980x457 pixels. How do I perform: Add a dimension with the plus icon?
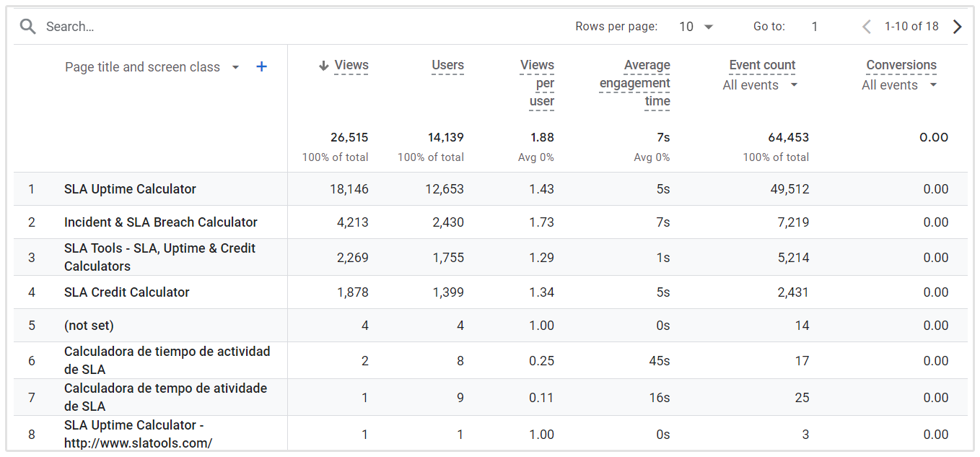262,67
